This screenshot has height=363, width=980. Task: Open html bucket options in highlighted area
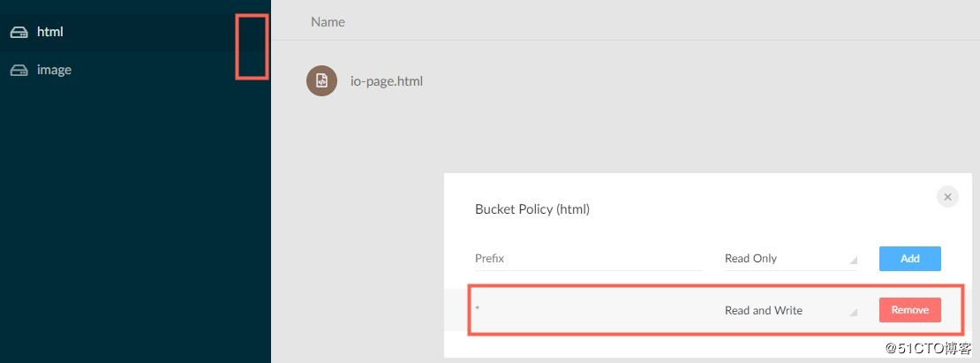click(252, 47)
